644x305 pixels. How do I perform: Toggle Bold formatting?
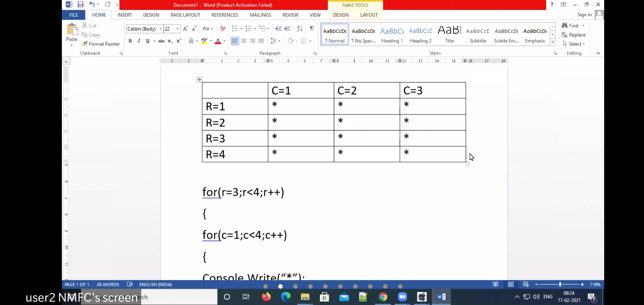coord(130,41)
